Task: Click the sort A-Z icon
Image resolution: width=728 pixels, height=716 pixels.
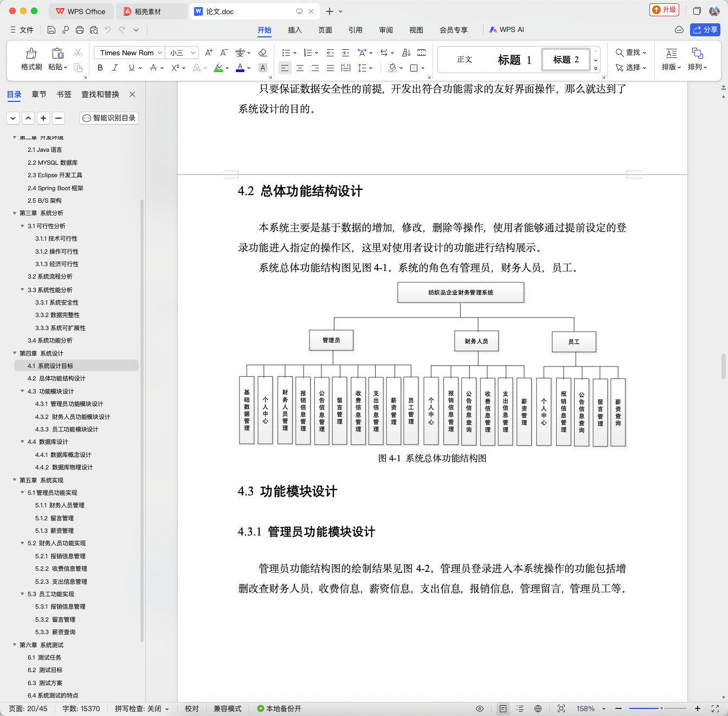Action: pos(407,53)
